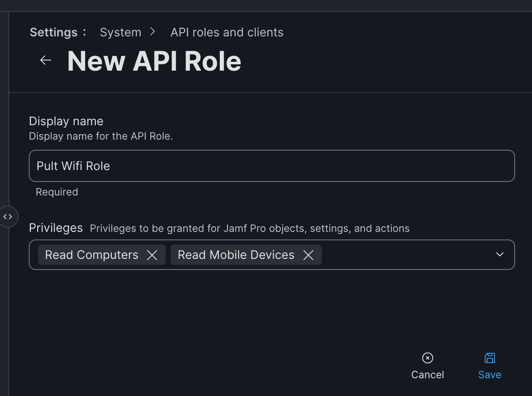This screenshot has width=532, height=396.
Task: Select the Read Mobile Devices privilege chip
Action: [236, 255]
